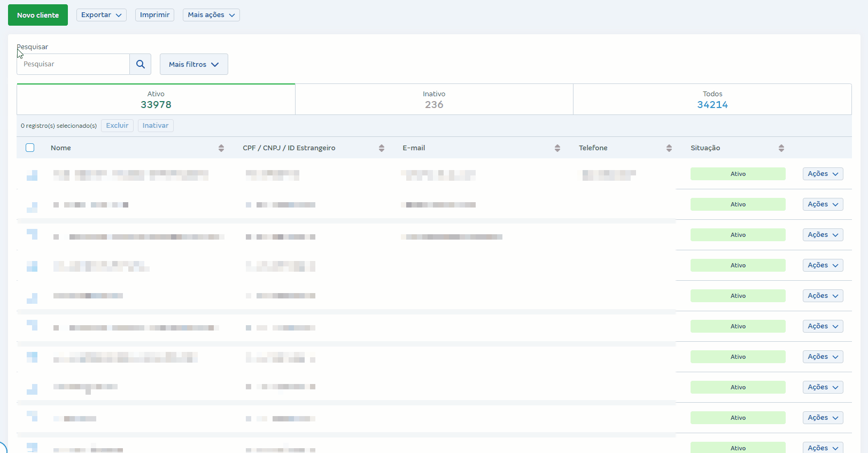Image resolution: width=868 pixels, height=453 pixels.
Task: Expand the Mais ações menu
Action: [x=211, y=15]
